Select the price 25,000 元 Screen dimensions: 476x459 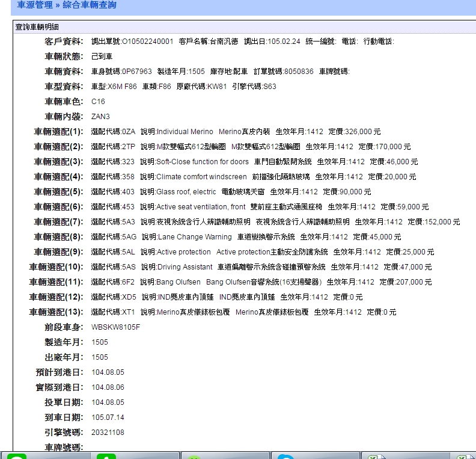418,252
